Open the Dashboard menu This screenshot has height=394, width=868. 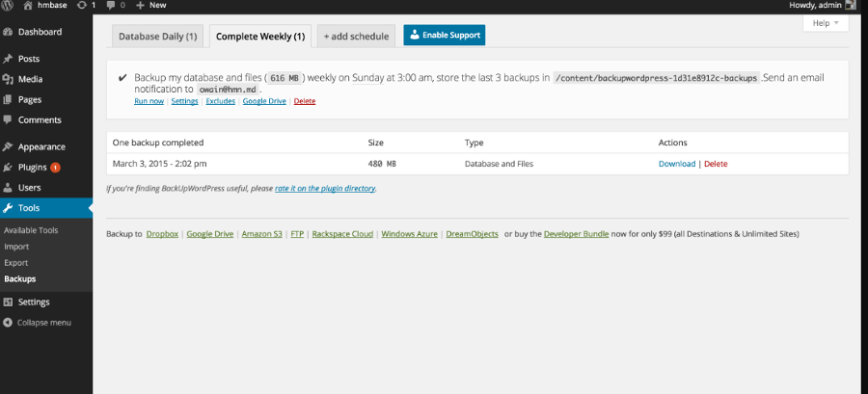(x=40, y=32)
